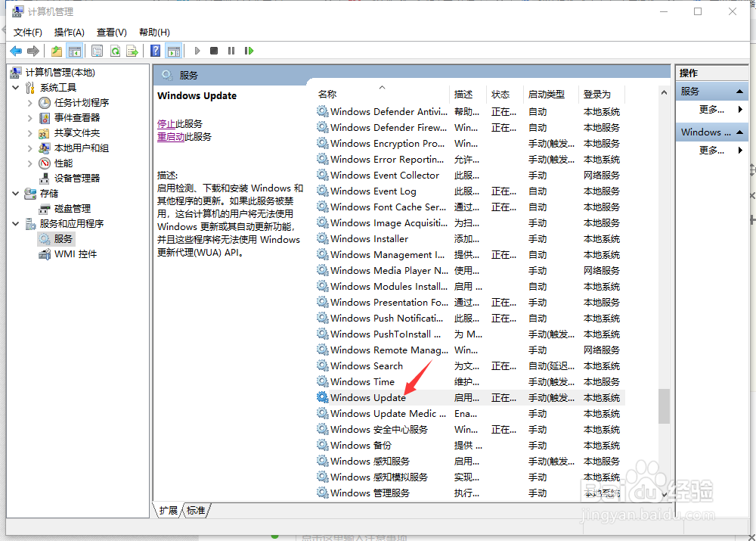
Task: Select Task Scheduler (任务计划程序) icon in tree
Action: pyautogui.click(x=45, y=102)
